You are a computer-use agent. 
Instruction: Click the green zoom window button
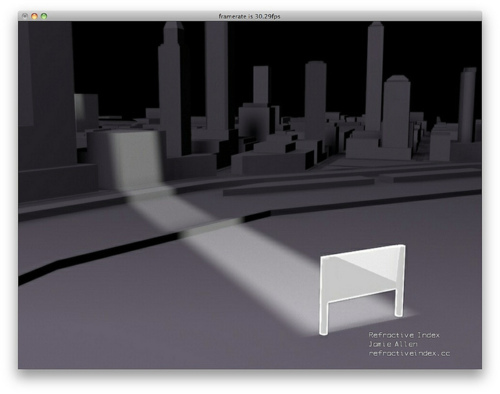44,16
